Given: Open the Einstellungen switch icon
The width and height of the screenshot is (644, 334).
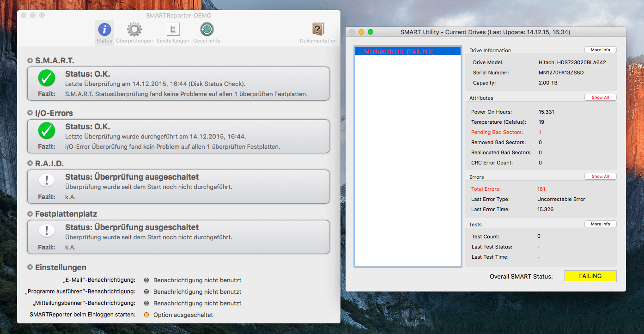Looking at the screenshot, I should pos(173,30).
